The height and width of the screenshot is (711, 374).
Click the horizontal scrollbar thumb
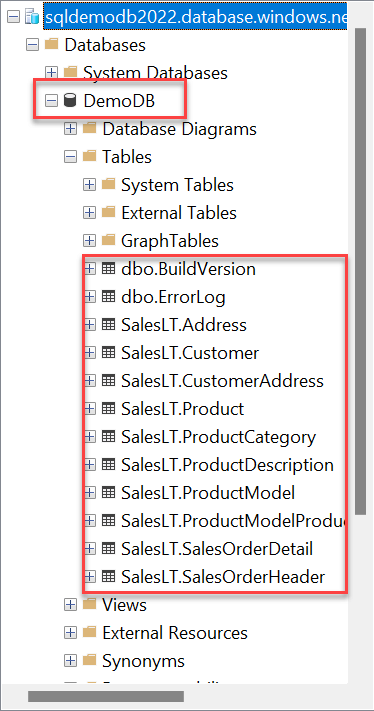tap(106, 696)
